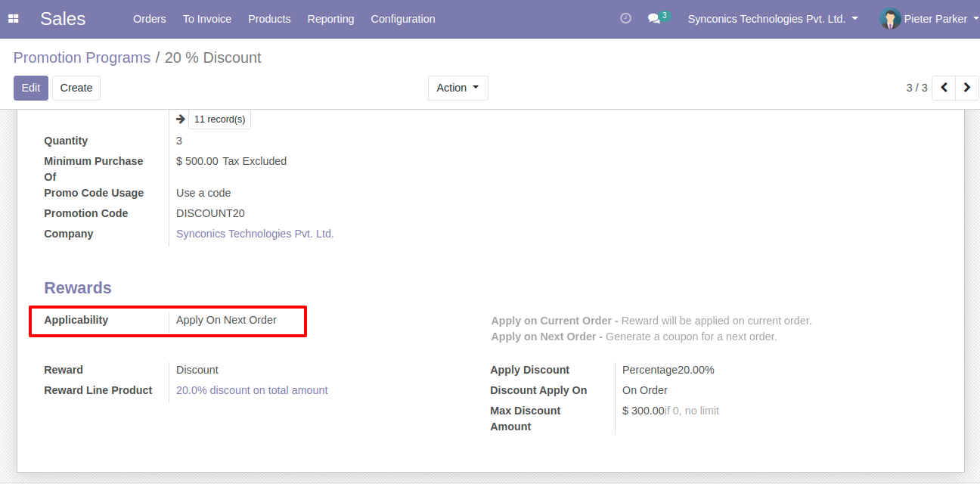This screenshot has width=980, height=484.
Task: Click the clock activities icon
Action: point(625,19)
